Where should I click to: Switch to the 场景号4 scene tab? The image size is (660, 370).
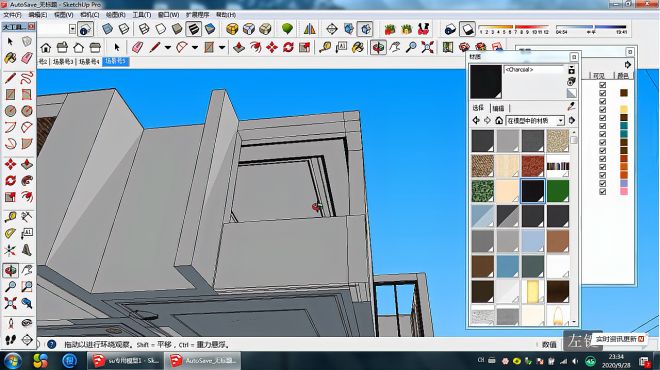89,61
